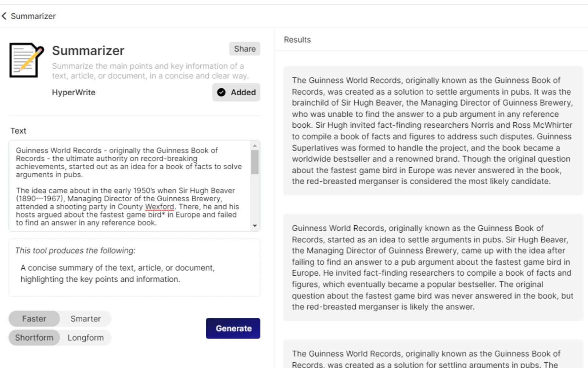The image size is (588, 368).
Task: Click the text area scrollbar thumb
Action: click(x=255, y=162)
